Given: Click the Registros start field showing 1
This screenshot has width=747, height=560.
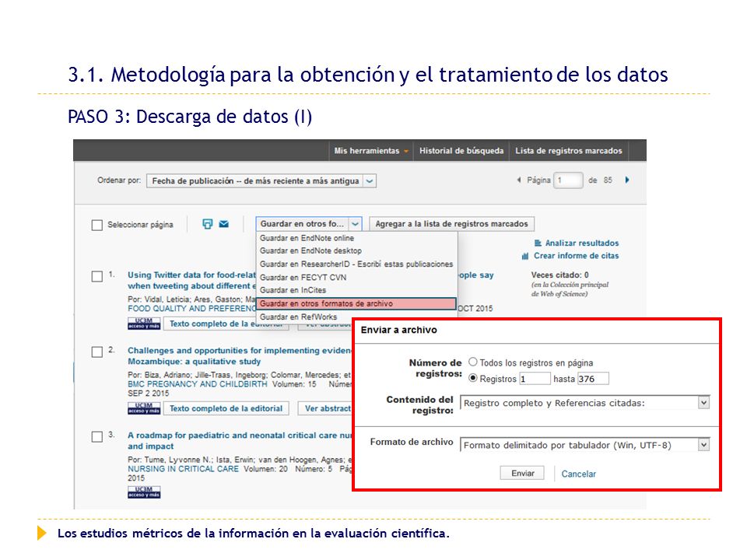Looking at the screenshot, I should point(535,379).
